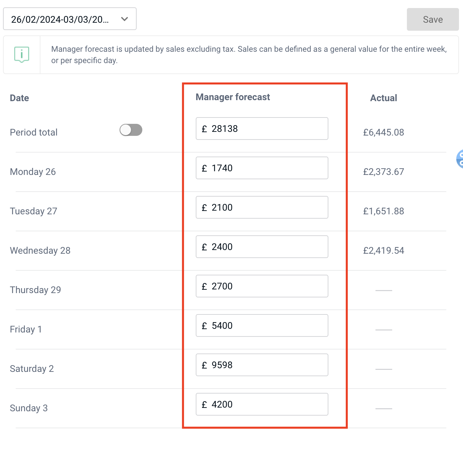Click the Save button
This screenshot has height=476, width=463.
[433, 19]
